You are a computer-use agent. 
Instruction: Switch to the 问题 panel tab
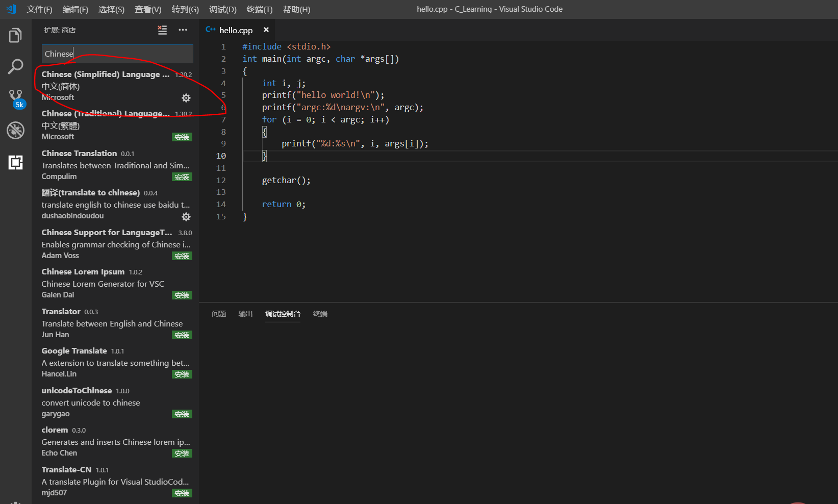pyautogui.click(x=219, y=314)
